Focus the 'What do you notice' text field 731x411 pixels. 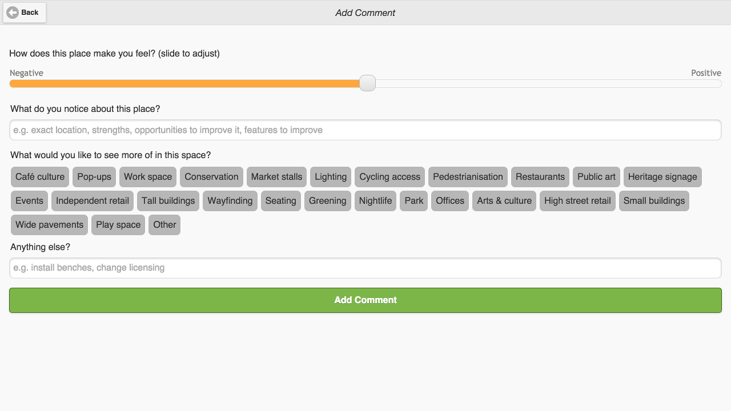[366, 130]
